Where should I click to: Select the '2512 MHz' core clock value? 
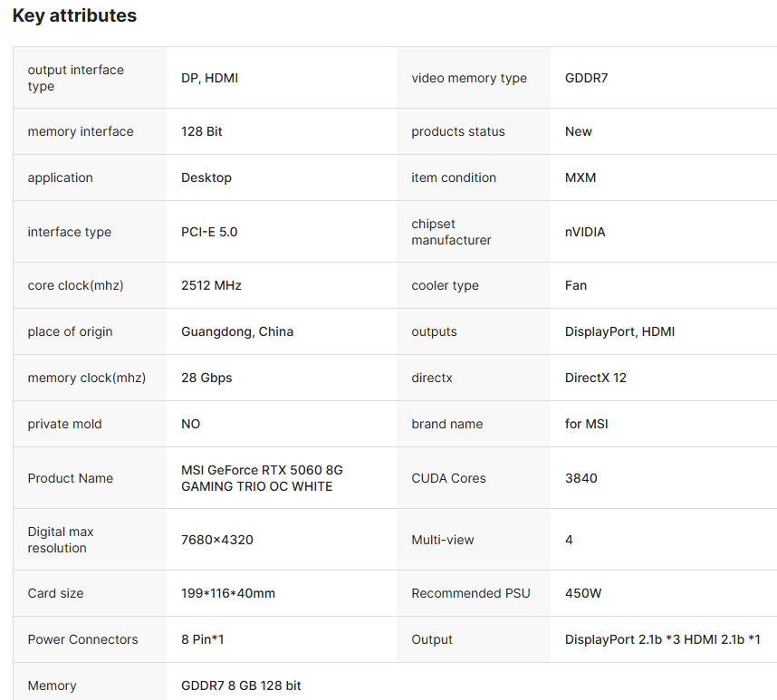tap(211, 285)
